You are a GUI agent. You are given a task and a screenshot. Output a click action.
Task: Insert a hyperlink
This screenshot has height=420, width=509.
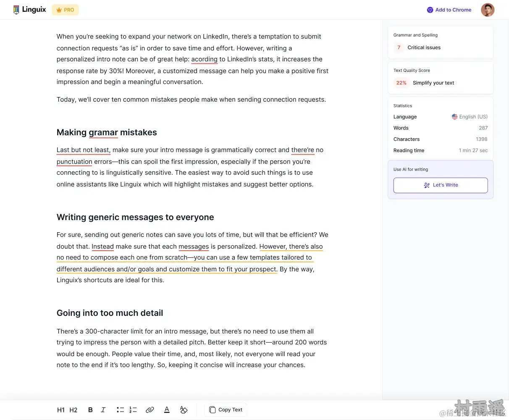pyautogui.click(x=150, y=410)
